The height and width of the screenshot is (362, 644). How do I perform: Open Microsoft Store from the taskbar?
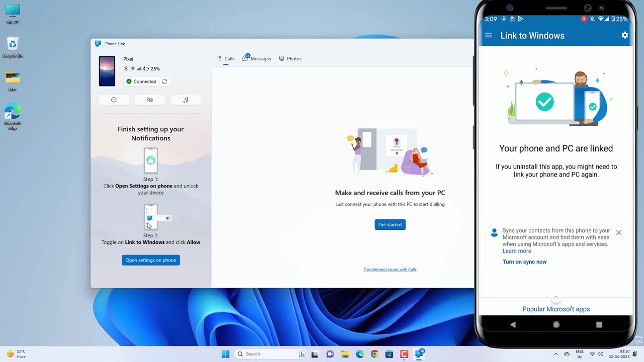[x=389, y=354]
